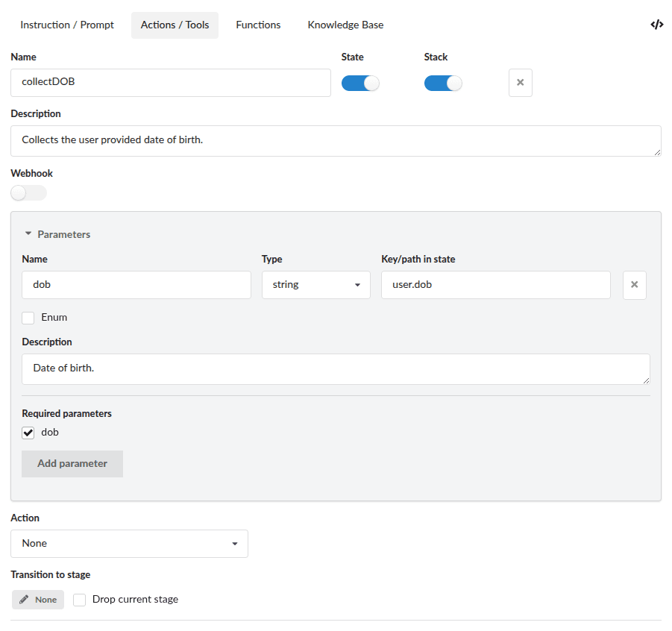Toggle the State switch off
Screen dimensions: 672x631
[x=360, y=83]
